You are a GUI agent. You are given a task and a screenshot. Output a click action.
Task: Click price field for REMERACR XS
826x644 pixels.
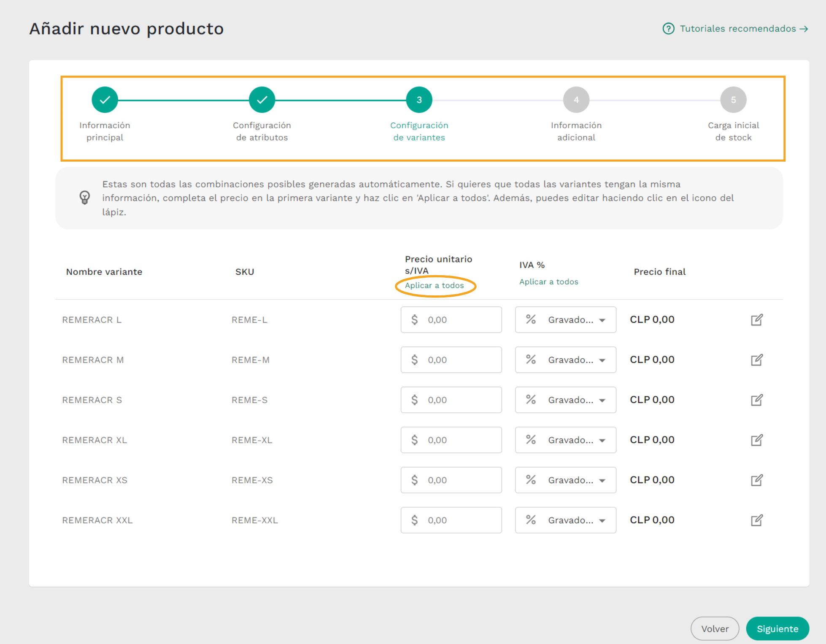tap(451, 480)
